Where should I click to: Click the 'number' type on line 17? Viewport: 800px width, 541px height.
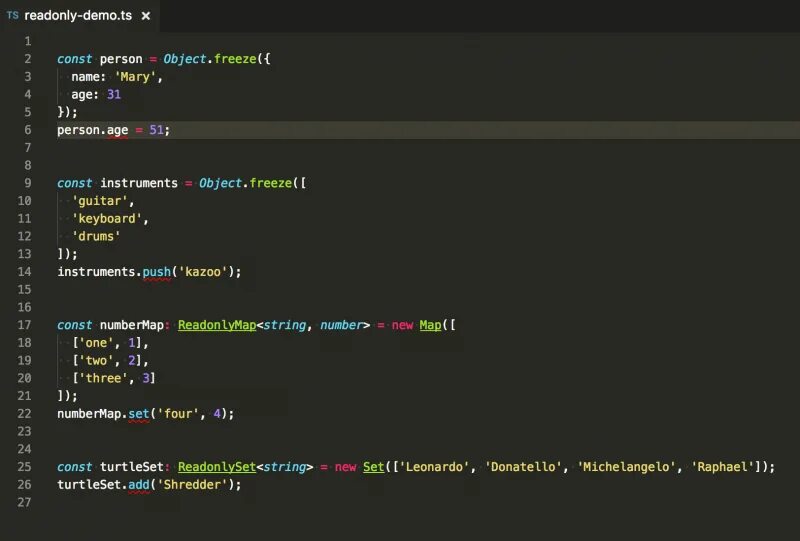point(341,325)
